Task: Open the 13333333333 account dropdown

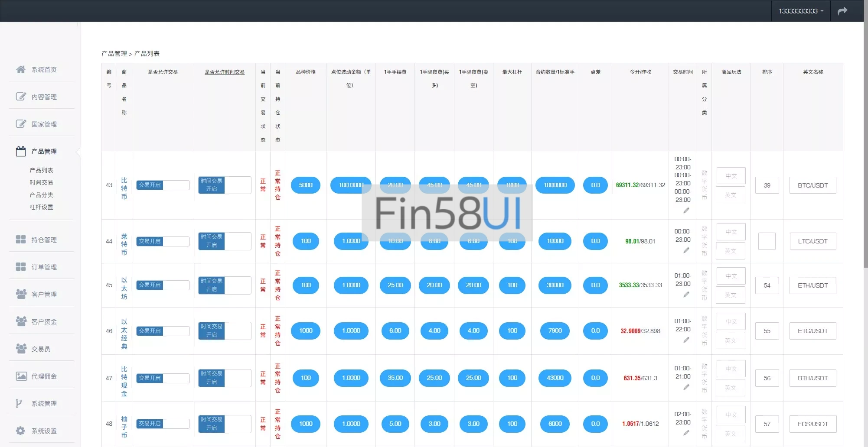Action: click(800, 11)
